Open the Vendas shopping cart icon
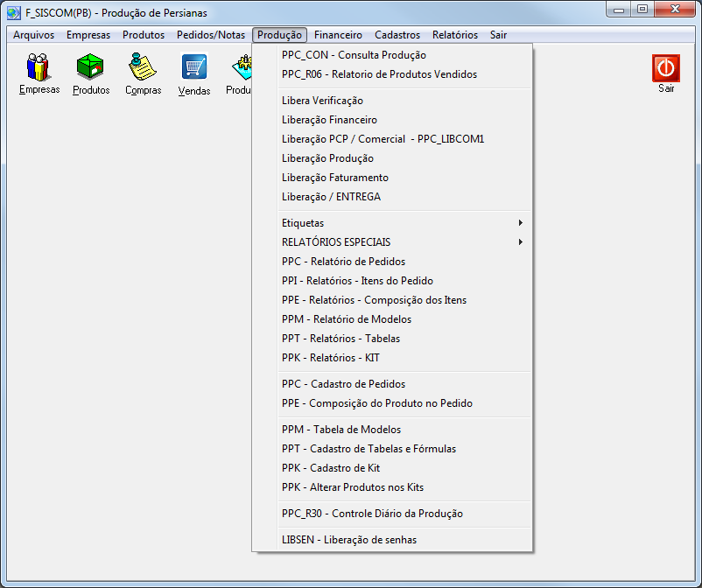The width and height of the screenshot is (702, 588). tap(193, 73)
